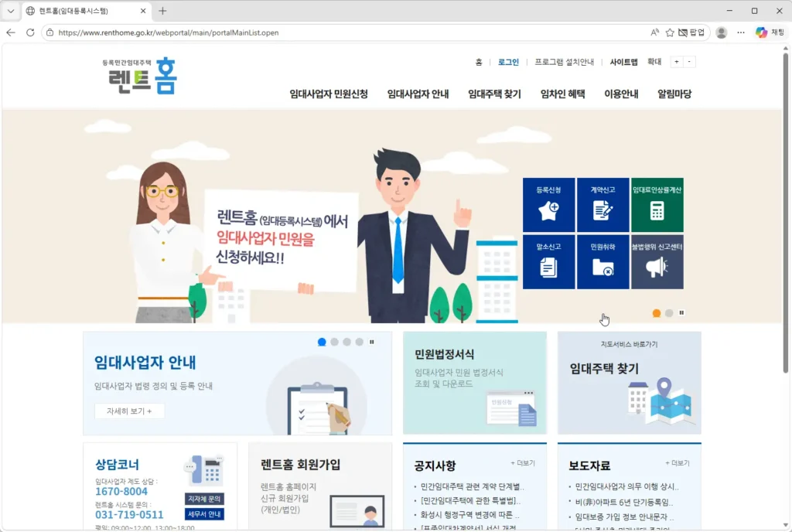This screenshot has width=792, height=532.
Task: Open the 임대사업자 민원신청 menu
Action: (328, 94)
